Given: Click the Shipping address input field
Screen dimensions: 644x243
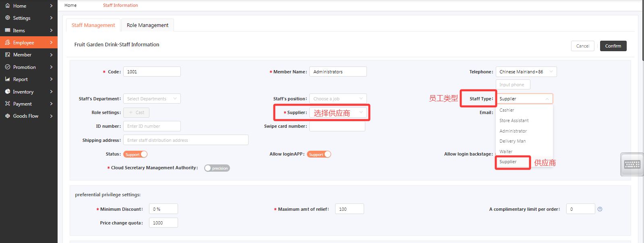Looking at the screenshot, I should coord(186,140).
